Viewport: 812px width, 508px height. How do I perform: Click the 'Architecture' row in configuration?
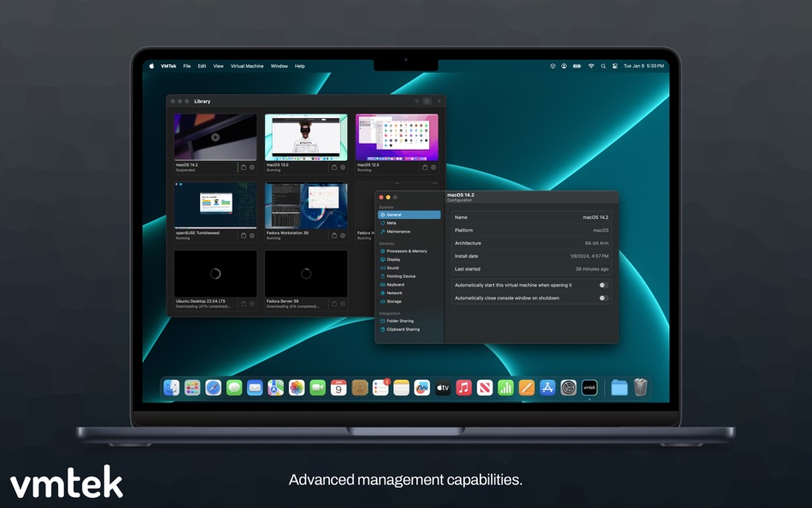point(532,243)
